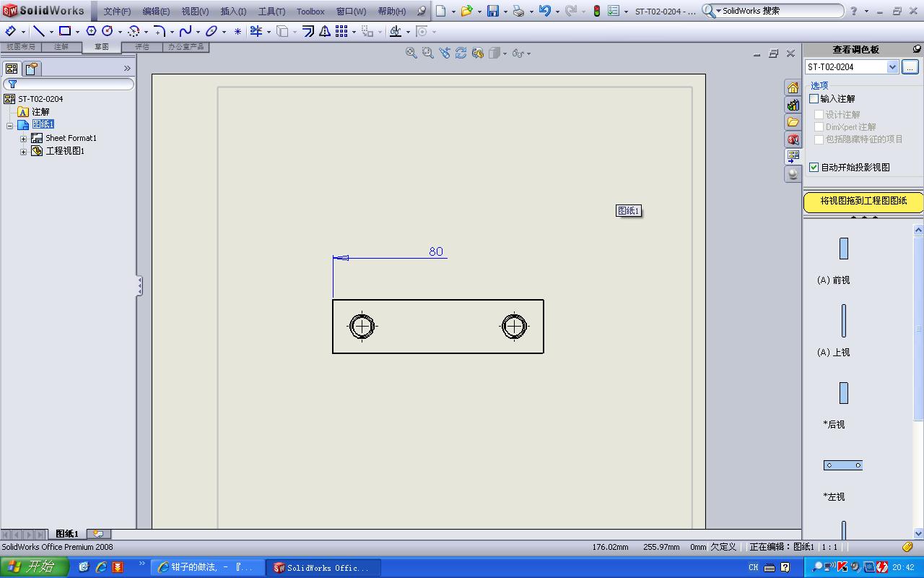Select the Sketch Fillet tool
Screen dimensions: 924x578
pyautogui.click(x=160, y=31)
